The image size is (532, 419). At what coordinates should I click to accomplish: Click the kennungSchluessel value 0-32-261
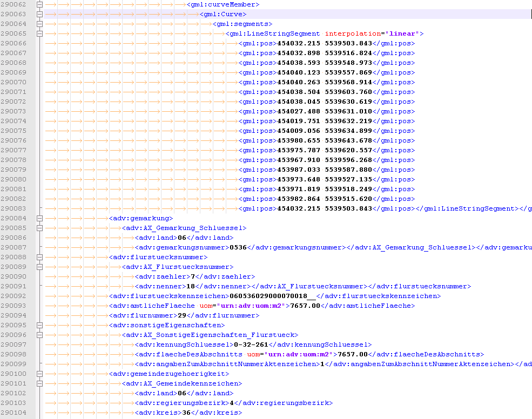pos(251,344)
